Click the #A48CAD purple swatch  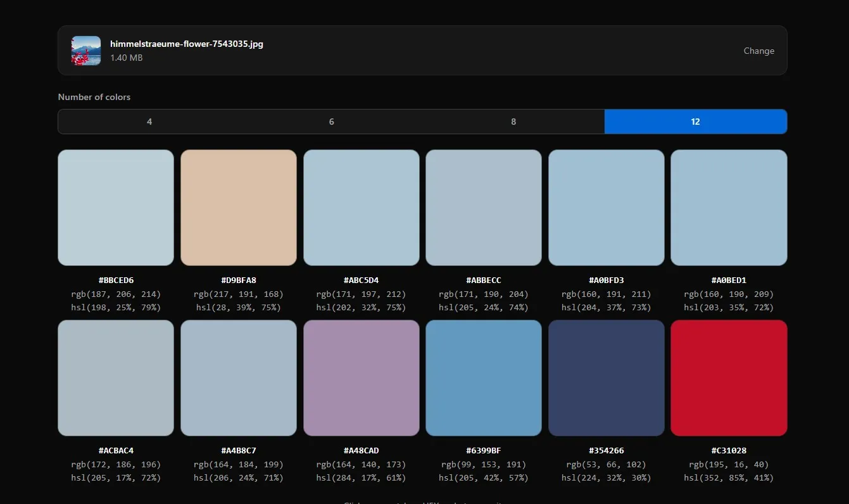tap(362, 378)
